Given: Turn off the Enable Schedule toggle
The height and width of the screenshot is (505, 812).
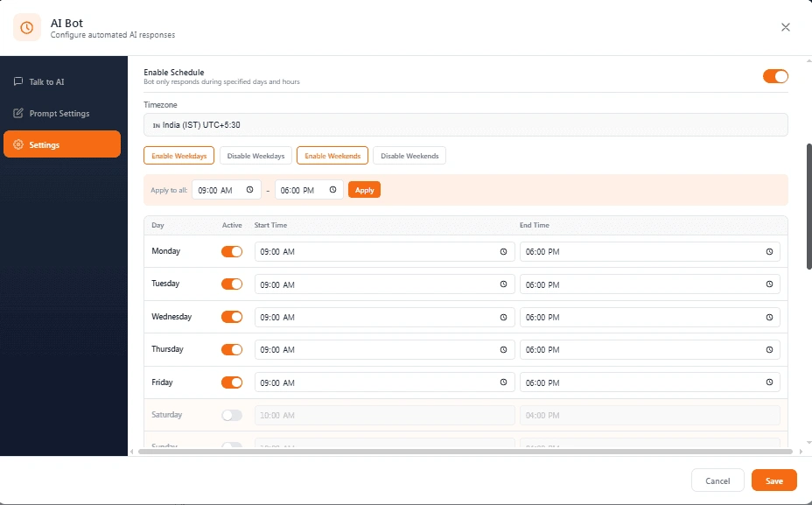Looking at the screenshot, I should pyautogui.click(x=774, y=76).
